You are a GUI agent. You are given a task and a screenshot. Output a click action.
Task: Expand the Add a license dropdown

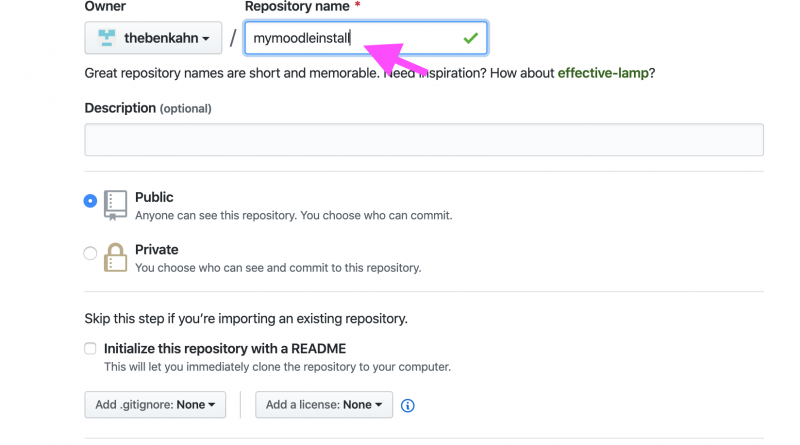click(x=324, y=405)
